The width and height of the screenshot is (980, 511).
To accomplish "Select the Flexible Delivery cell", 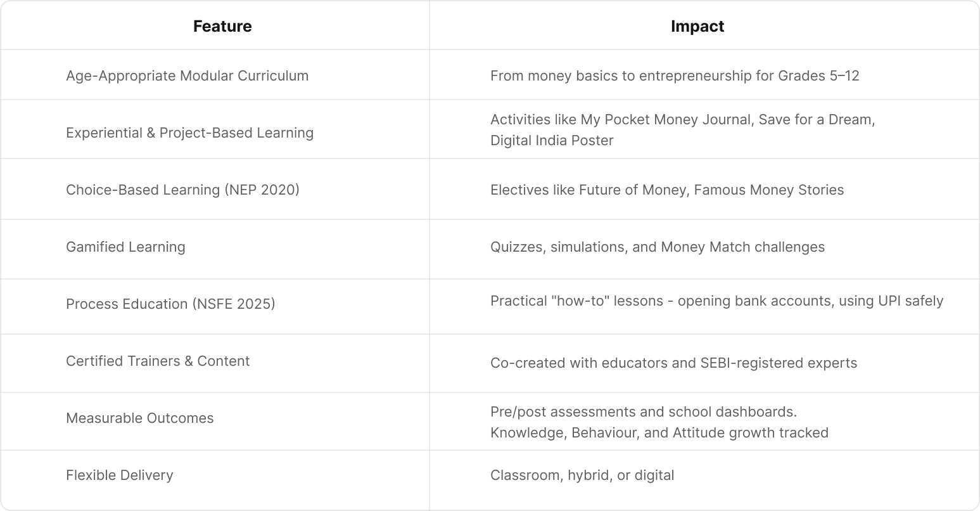I will point(119,475).
